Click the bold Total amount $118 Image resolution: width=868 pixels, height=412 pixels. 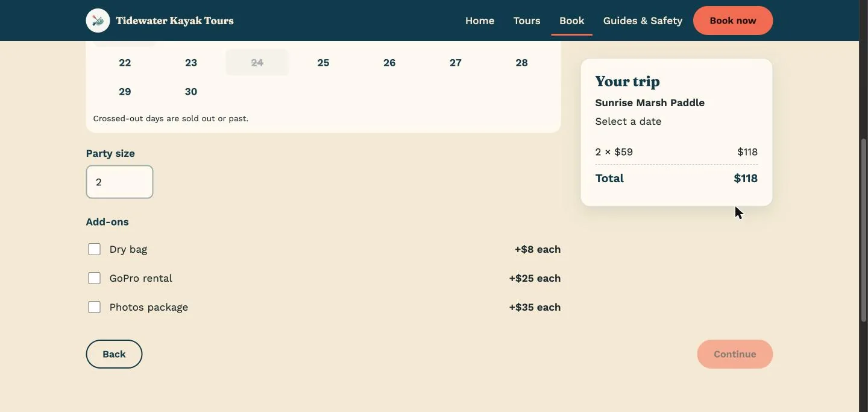coord(746,178)
